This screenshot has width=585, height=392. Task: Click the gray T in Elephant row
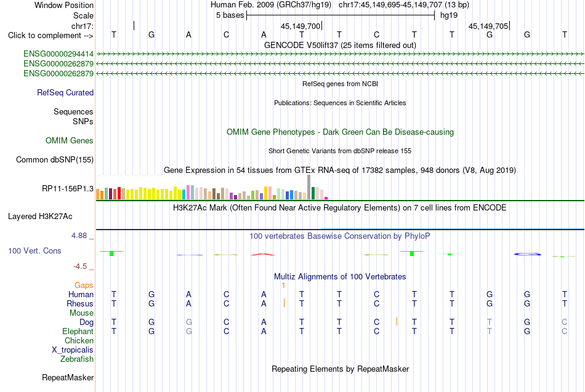490,331
